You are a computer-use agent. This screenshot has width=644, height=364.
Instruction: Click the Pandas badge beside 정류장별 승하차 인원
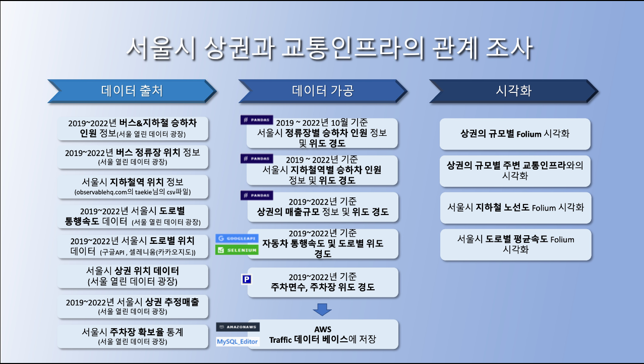(257, 120)
